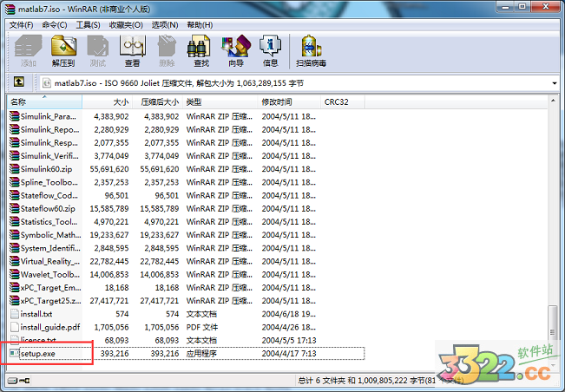Click the date 2004/6/18 19... cell
Image resolution: width=565 pixels, height=392 pixels.
pyautogui.click(x=289, y=314)
